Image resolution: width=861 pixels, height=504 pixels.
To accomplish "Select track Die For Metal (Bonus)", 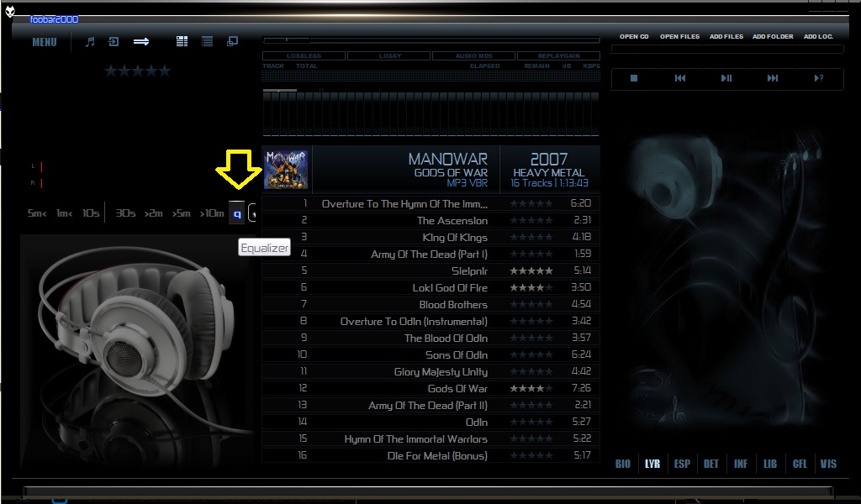I will pos(431,456).
